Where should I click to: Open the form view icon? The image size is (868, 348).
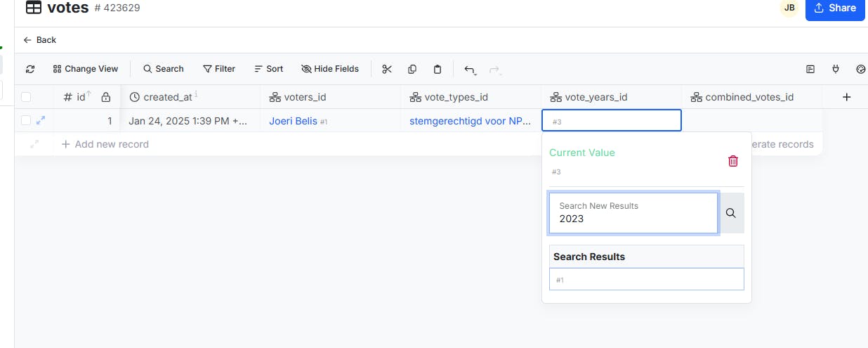810,69
